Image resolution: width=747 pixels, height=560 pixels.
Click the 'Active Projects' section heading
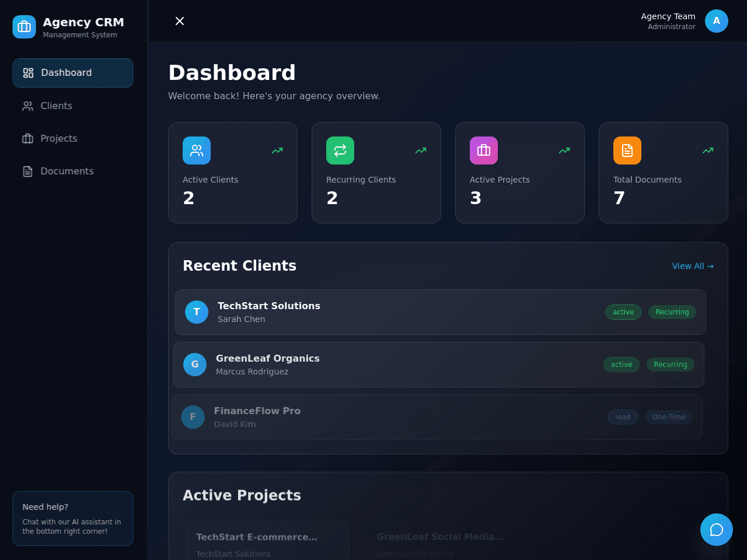pos(242,495)
